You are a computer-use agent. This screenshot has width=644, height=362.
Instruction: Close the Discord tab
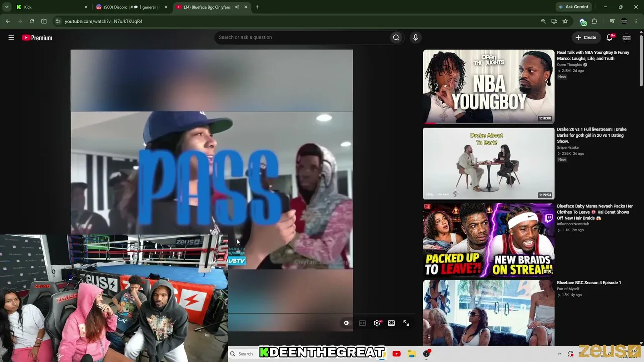(x=166, y=7)
